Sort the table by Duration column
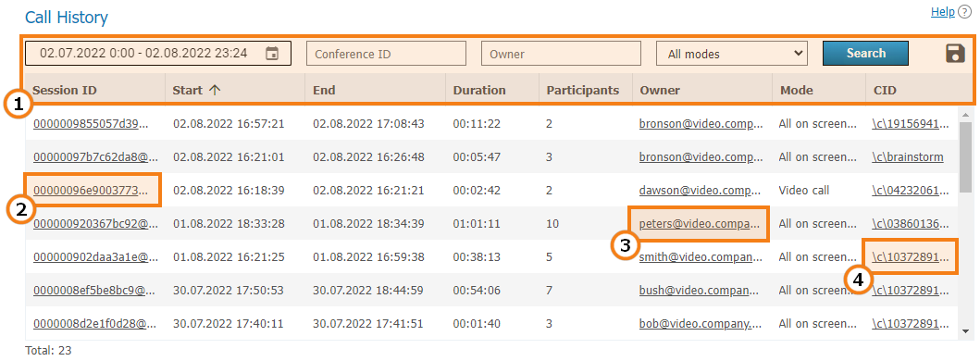This screenshot has width=980, height=361. pyautogui.click(x=479, y=90)
